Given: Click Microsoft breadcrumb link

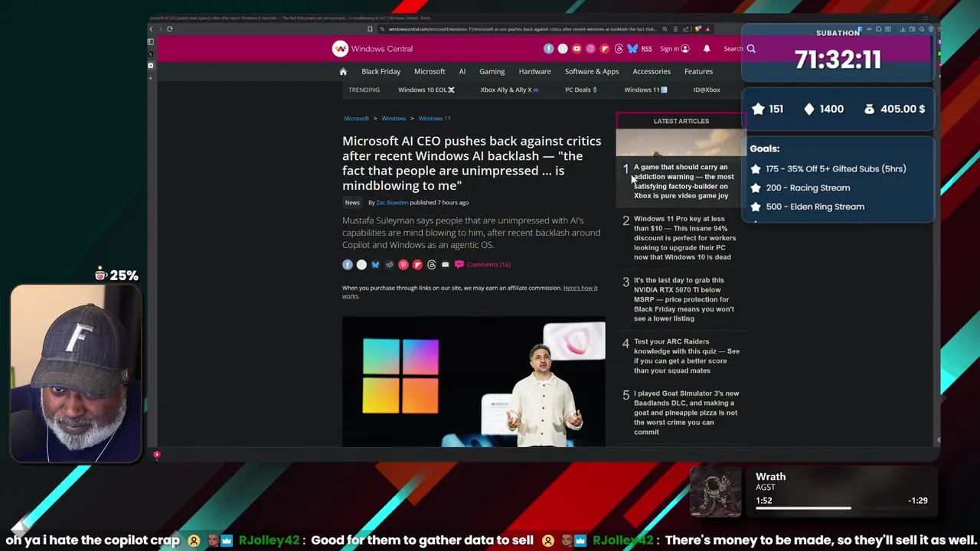Looking at the screenshot, I should pyautogui.click(x=356, y=118).
